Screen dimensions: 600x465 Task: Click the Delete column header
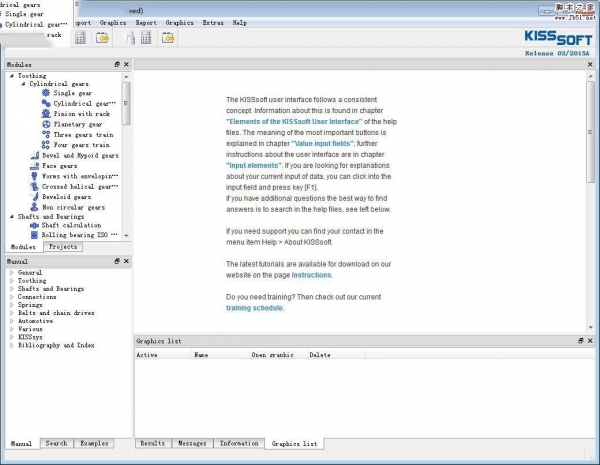tap(336, 355)
